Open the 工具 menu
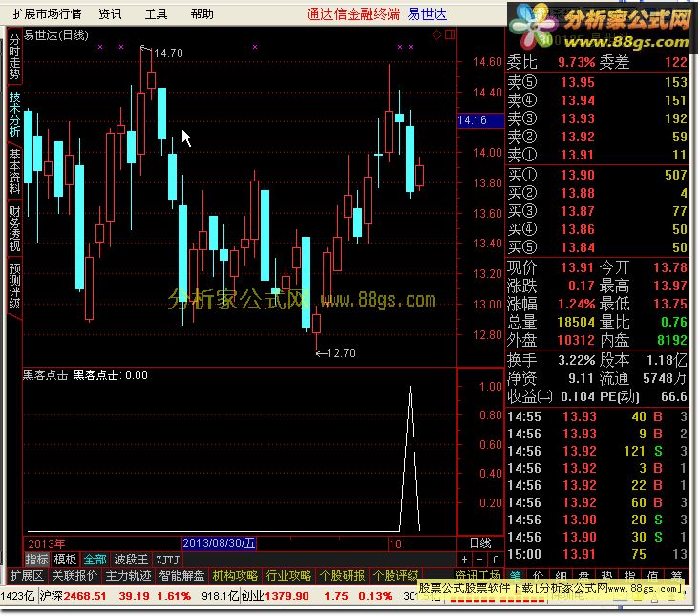Viewport: 700px width, 616px height. coord(156,14)
